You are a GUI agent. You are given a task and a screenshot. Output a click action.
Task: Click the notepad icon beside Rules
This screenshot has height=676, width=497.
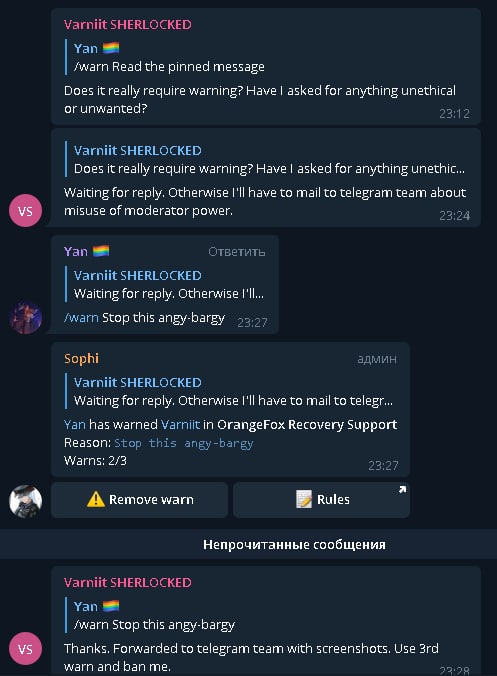pyautogui.click(x=304, y=499)
